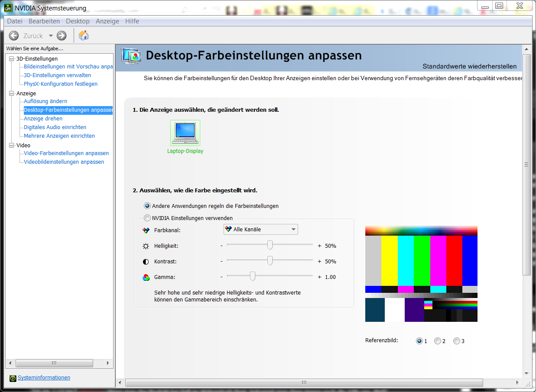Select the Laptop-Display monitor icon
This screenshot has width=536, height=392.
pyautogui.click(x=185, y=133)
